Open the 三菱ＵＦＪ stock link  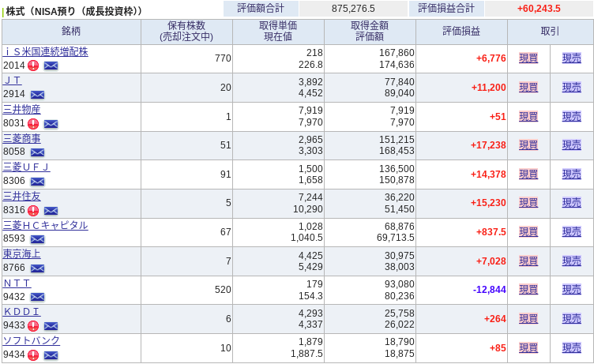click(x=27, y=167)
